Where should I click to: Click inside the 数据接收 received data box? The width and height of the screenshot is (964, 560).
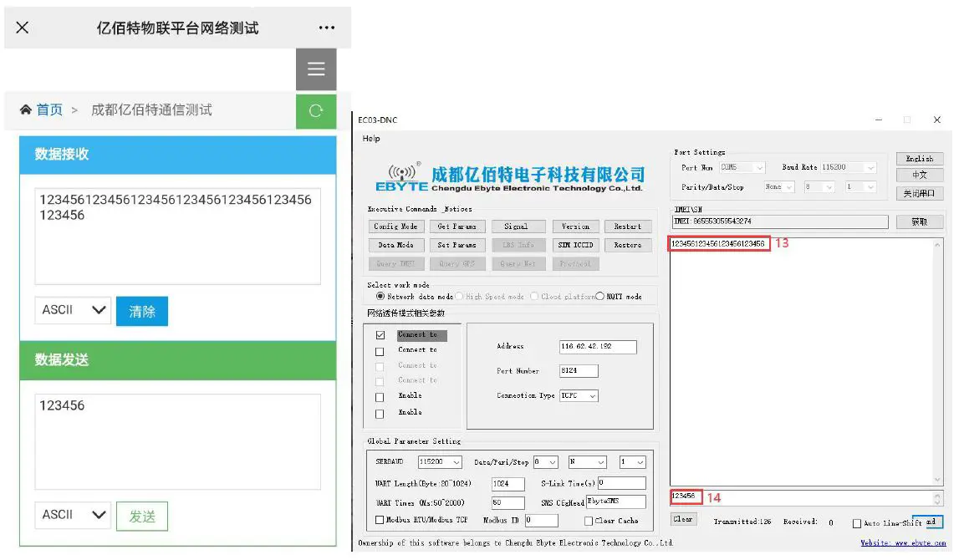pos(178,236)
